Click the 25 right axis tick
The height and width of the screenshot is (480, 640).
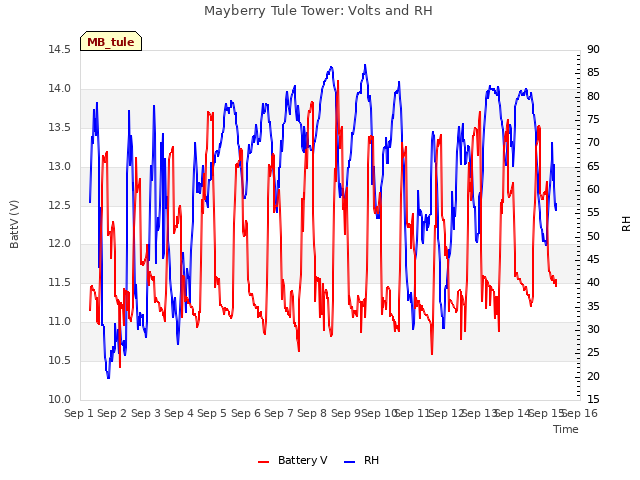click(593, 353)
